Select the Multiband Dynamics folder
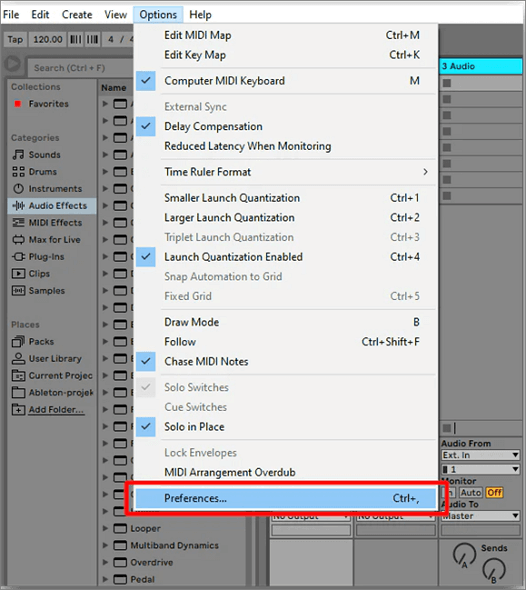 coord(166,545)
